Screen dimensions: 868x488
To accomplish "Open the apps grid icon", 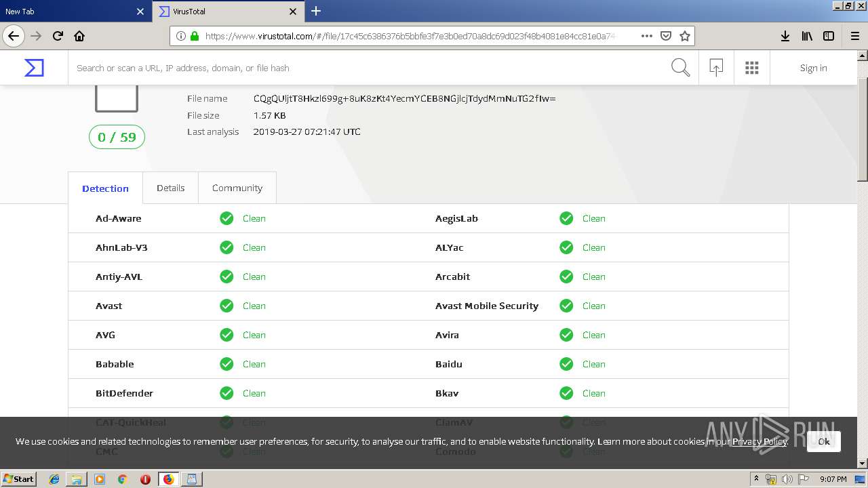I will (751, 68).
